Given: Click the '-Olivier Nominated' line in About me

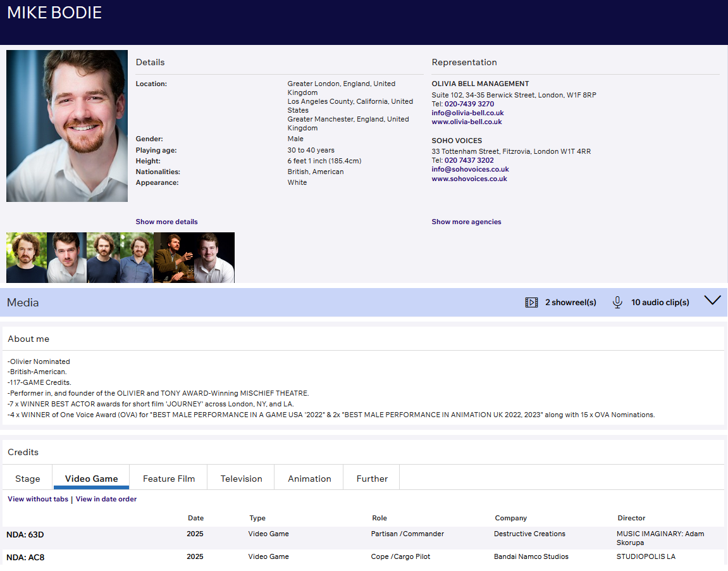Looking at the screenshot, I should (x=39, y=361).
